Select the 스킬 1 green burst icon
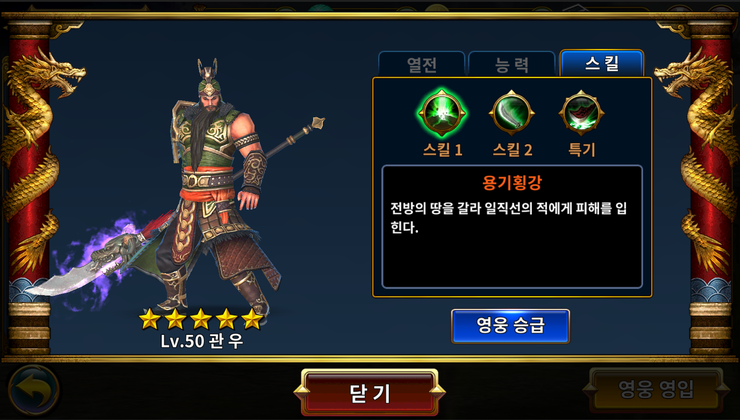740x420 pixels. [x=442, y=114]
